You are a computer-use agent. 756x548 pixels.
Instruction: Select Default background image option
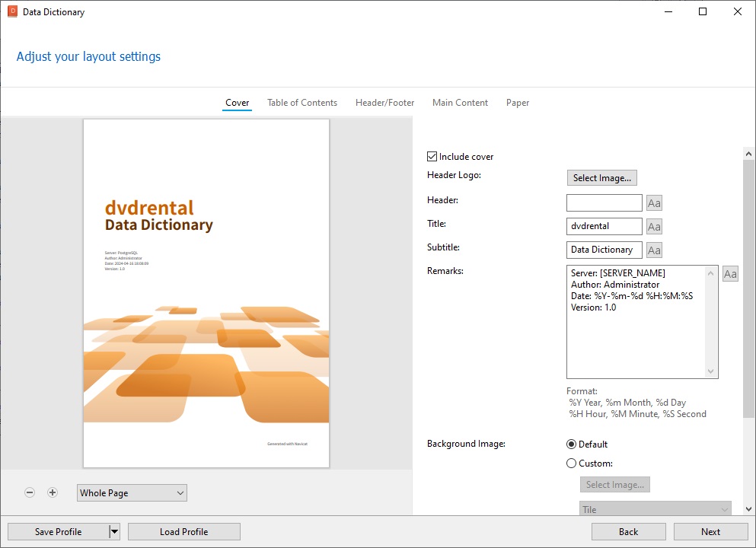(571, 444)
